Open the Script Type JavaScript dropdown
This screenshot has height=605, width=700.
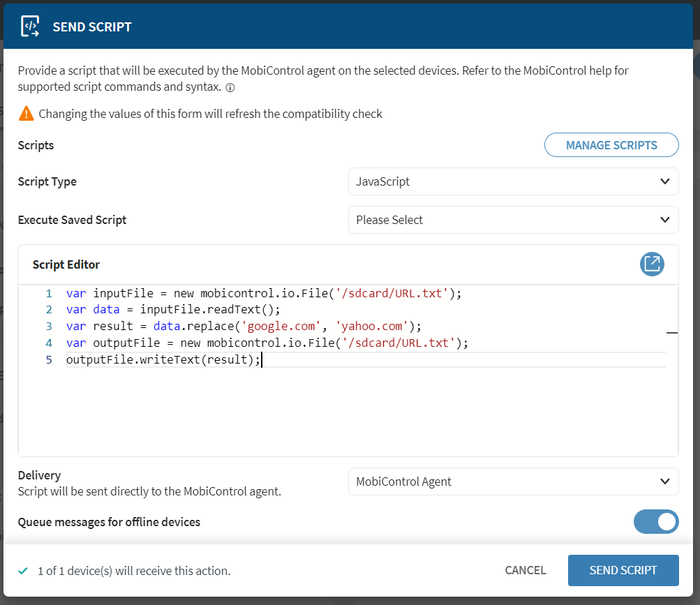pos(513,181)
